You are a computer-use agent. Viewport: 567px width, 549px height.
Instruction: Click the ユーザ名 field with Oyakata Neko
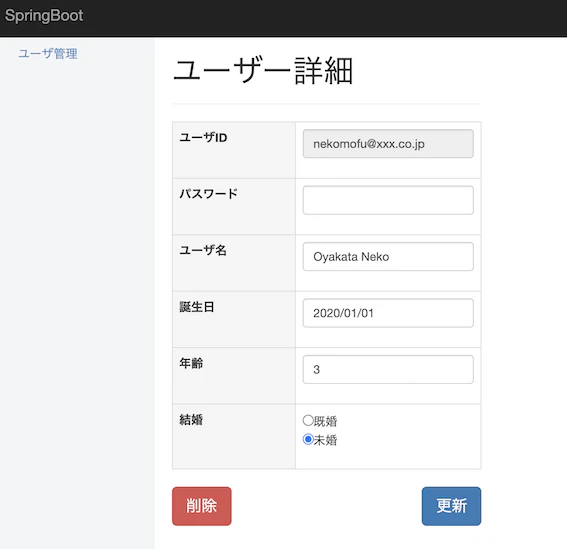click(x=388, y=256)
